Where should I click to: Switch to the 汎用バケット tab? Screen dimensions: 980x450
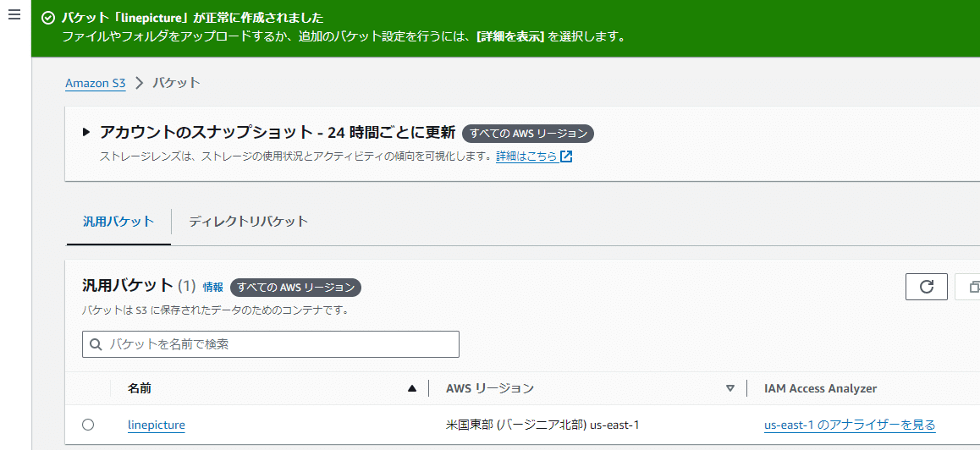point(118,222)
